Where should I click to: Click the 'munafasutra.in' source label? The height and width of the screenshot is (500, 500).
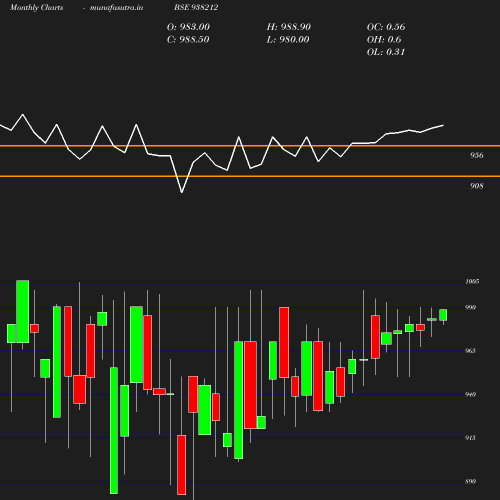[x=116, y=7]
